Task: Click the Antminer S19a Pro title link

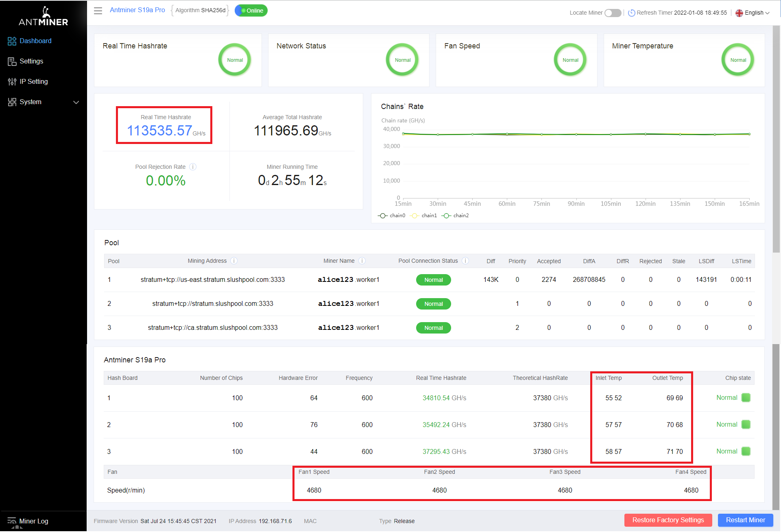Action: pyautogui.click(x=137, y=10)
